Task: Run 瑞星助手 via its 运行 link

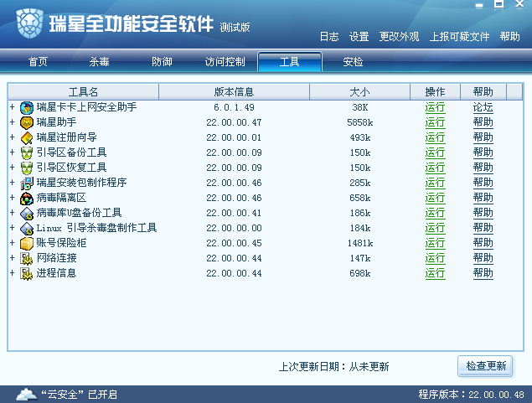Action: (435, 123)
